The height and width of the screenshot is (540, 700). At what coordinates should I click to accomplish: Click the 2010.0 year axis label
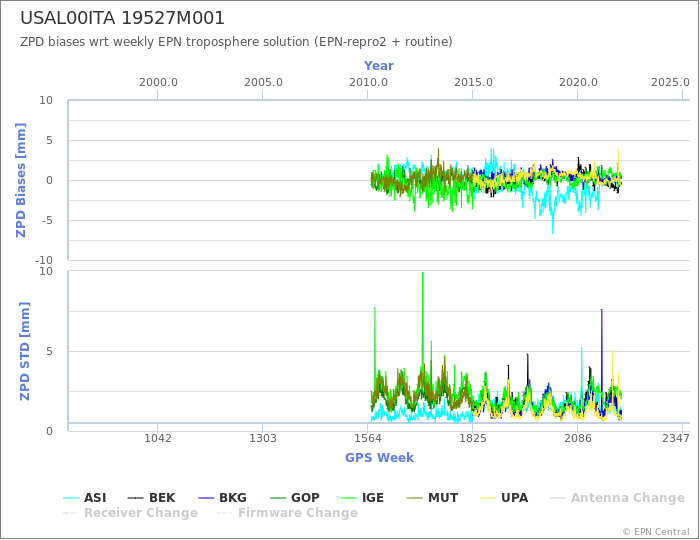[368, 83]
